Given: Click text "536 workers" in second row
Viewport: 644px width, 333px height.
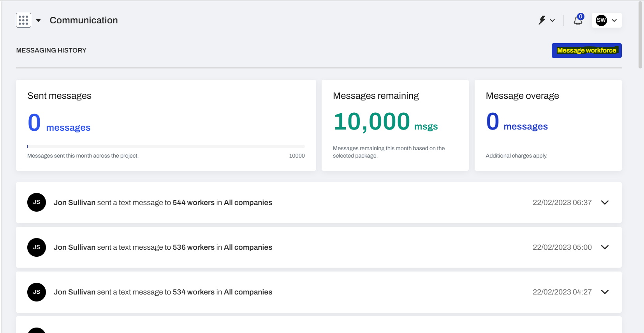Looking at the screenshot, I should pos(194,247).
